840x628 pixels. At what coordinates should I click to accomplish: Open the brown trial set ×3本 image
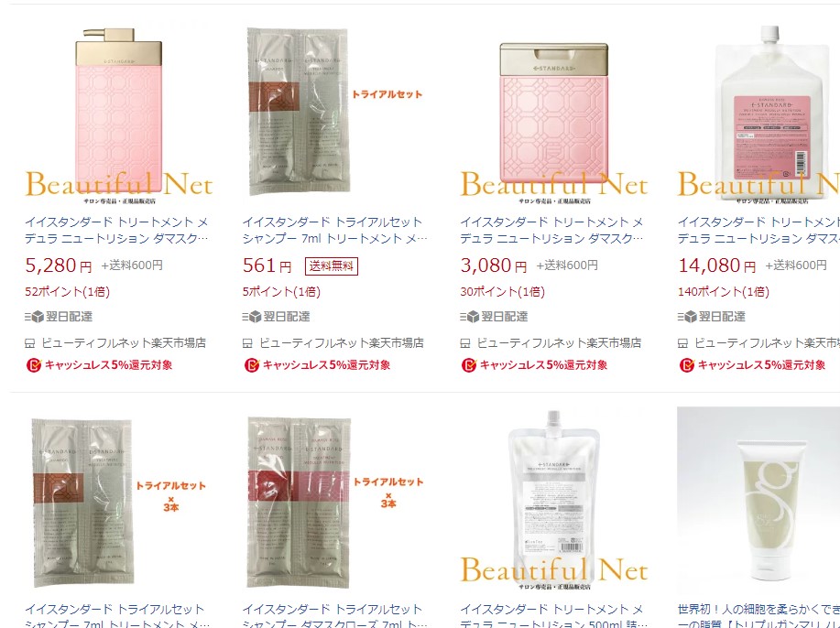click(119, 501)
